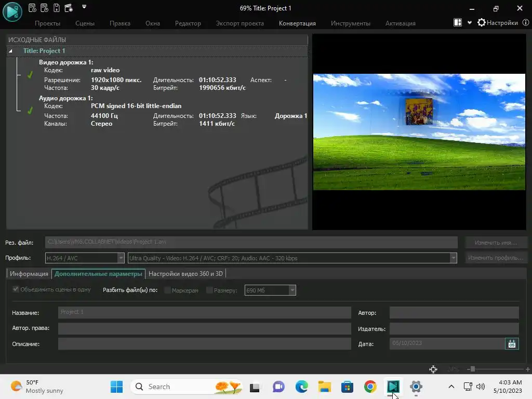The image size is (532, 399).
Task: Click the second quick-access project icon
Action: coord(45,8)
